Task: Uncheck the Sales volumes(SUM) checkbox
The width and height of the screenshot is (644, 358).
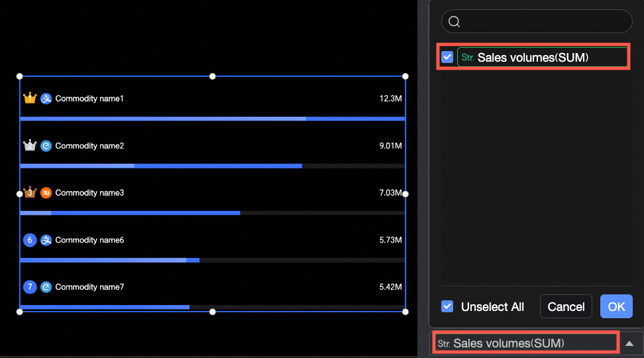Action: (447, 57)
